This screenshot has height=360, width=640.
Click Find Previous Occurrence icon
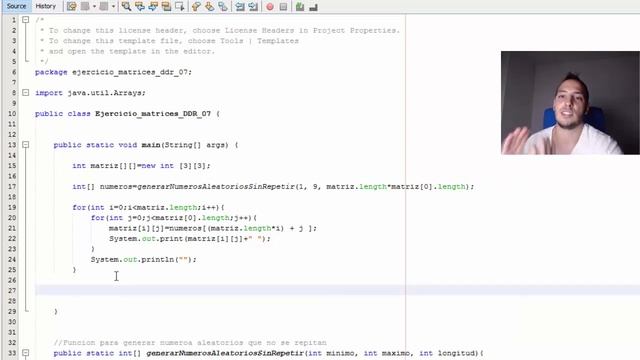[x=140, y=7]
